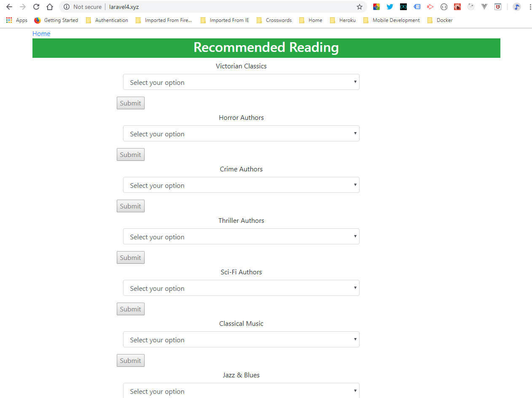The image size is (532, 398).
Task: Go back using the back arrow
Action: pyautogui.click(x=9, y=7)
